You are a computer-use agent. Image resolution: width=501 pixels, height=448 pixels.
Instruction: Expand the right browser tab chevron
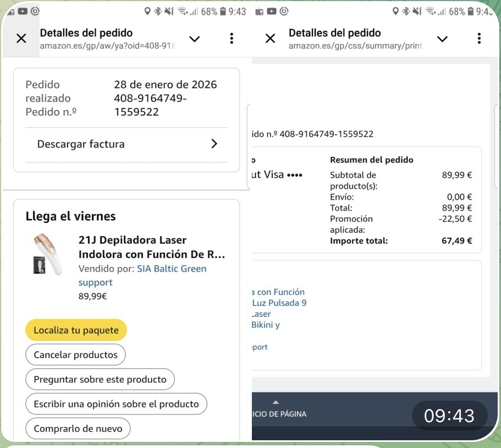[442, 39]
